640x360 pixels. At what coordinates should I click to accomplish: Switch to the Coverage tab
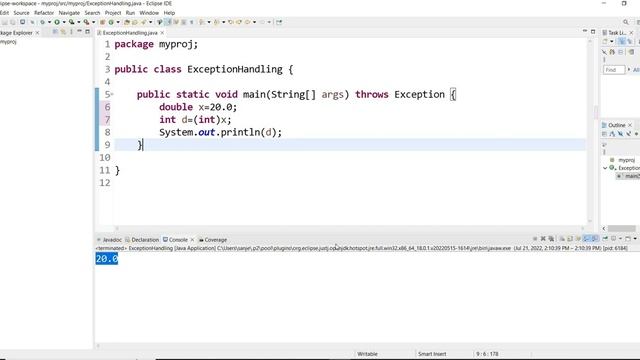pyautogui.click(x=213, y=240)
